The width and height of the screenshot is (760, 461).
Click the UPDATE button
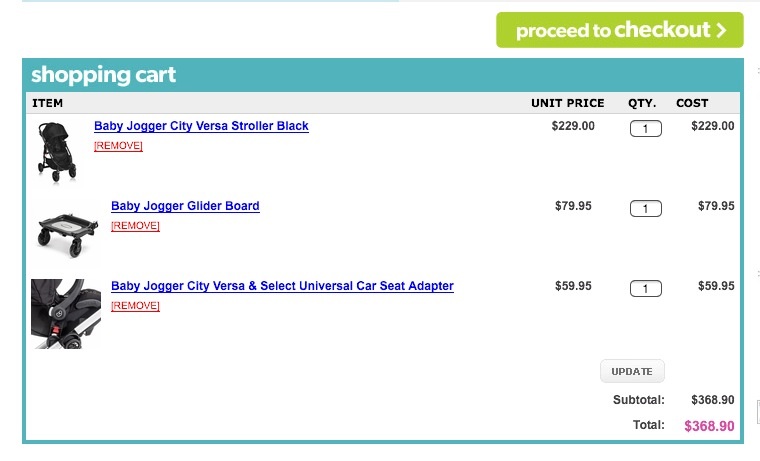click(632, 371)
